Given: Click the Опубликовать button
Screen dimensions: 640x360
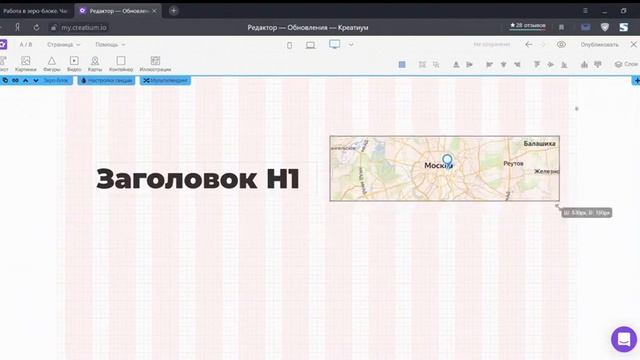Looking at the screenshot, I should [600, 44].
